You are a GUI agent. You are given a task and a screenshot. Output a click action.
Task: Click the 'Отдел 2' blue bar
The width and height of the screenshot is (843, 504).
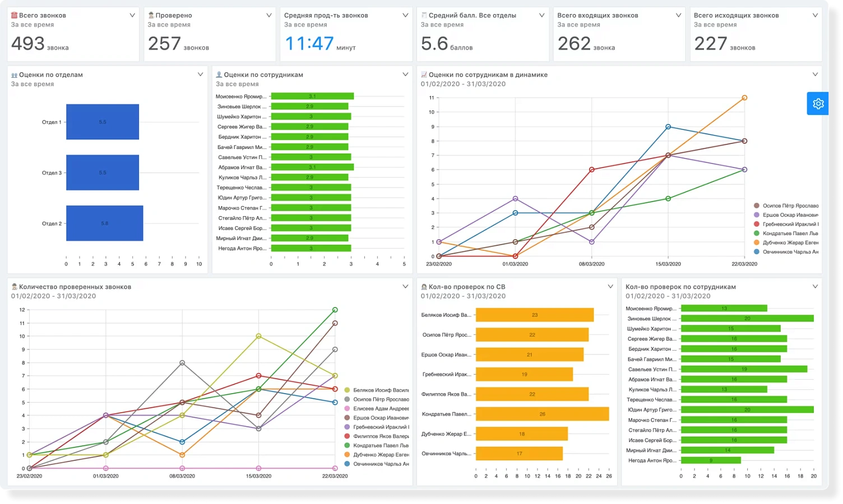(105, 223)
